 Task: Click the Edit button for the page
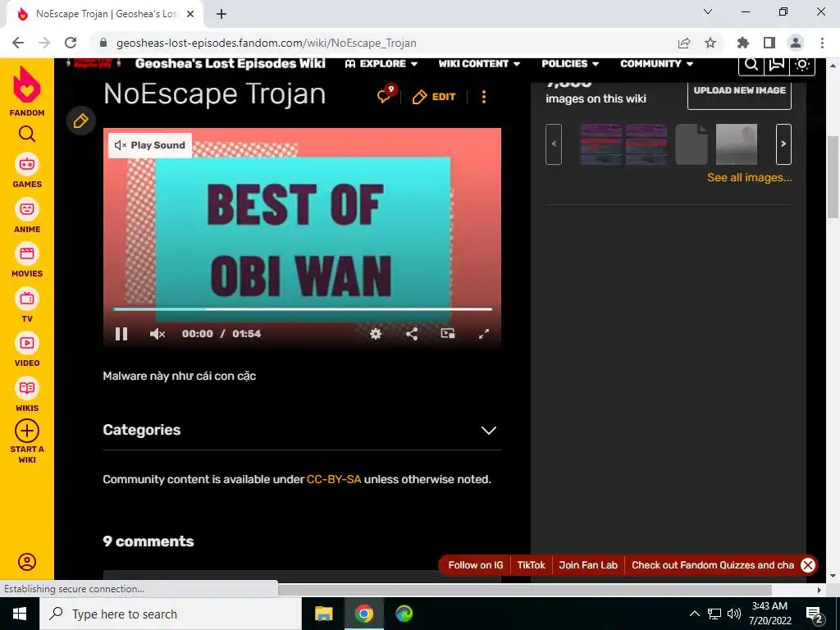click(434, 97)
